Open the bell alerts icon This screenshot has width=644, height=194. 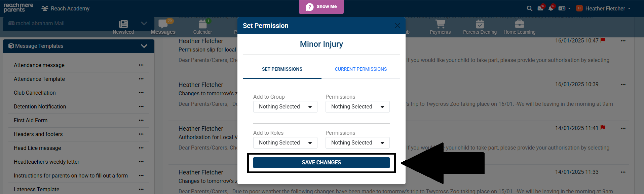[551, 8]
